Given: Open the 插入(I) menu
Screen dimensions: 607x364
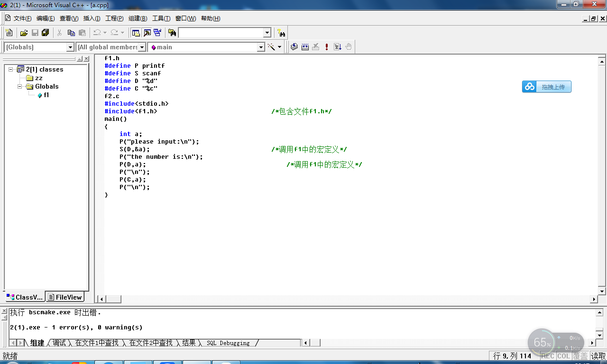Looking at the screenshot, I should coord(92,18).
